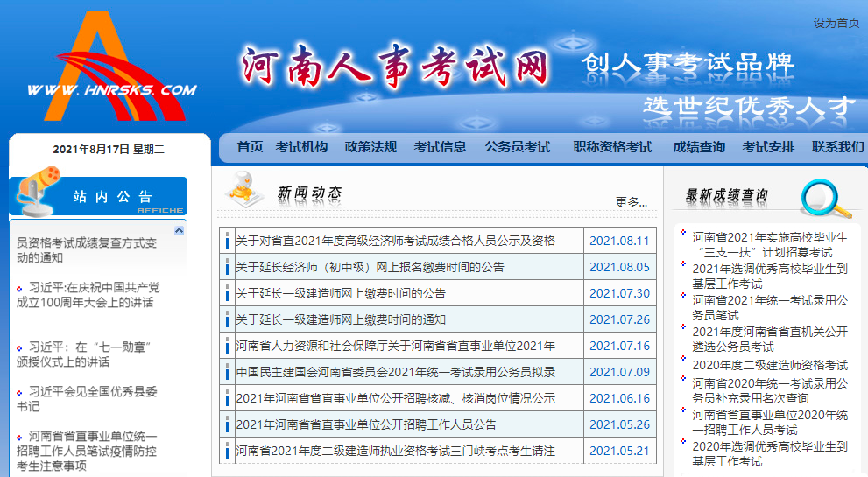Open news about 高级经济师考试成绩合格人员公示

[x=396, y=241]
